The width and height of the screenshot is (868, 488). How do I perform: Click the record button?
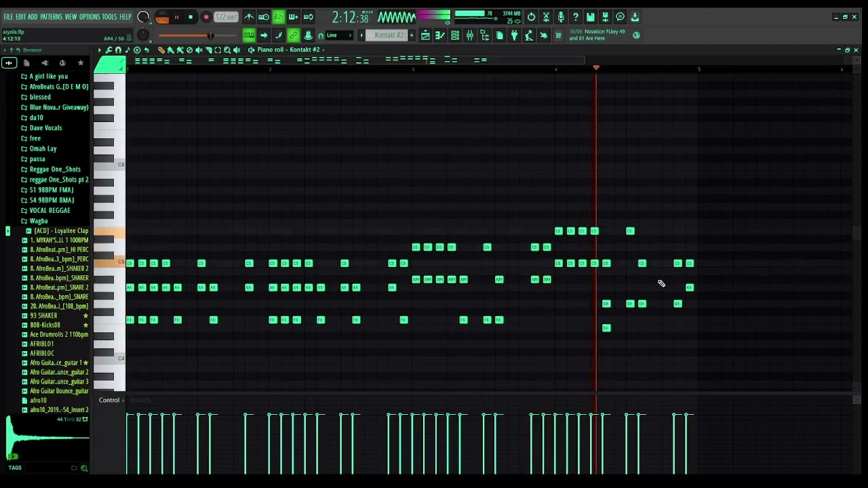click(206, 17)
